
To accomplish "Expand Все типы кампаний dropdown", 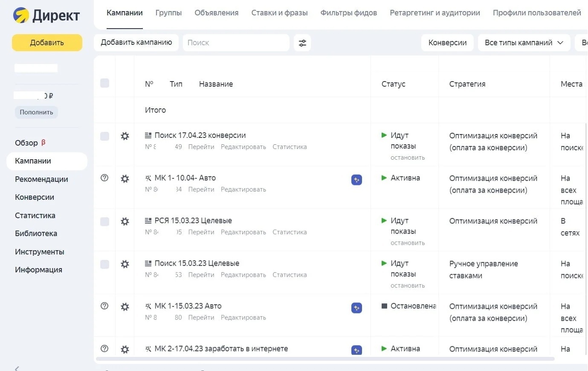I will [524, 43].
